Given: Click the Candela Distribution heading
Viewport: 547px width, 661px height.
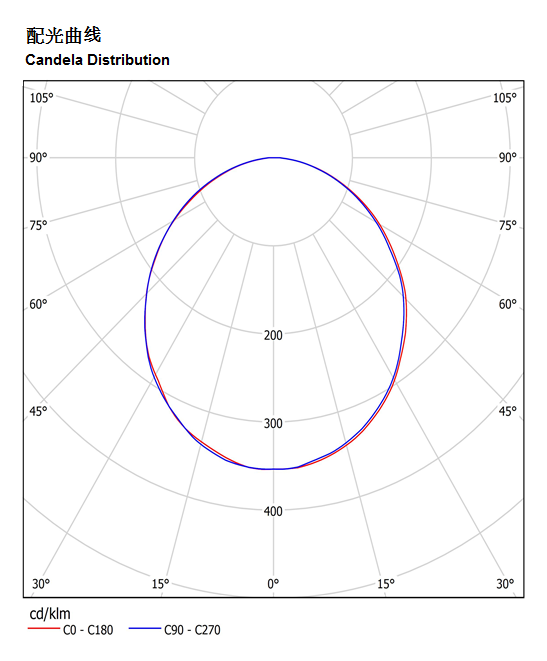Looking at the screenshot, I should [97, 60].
